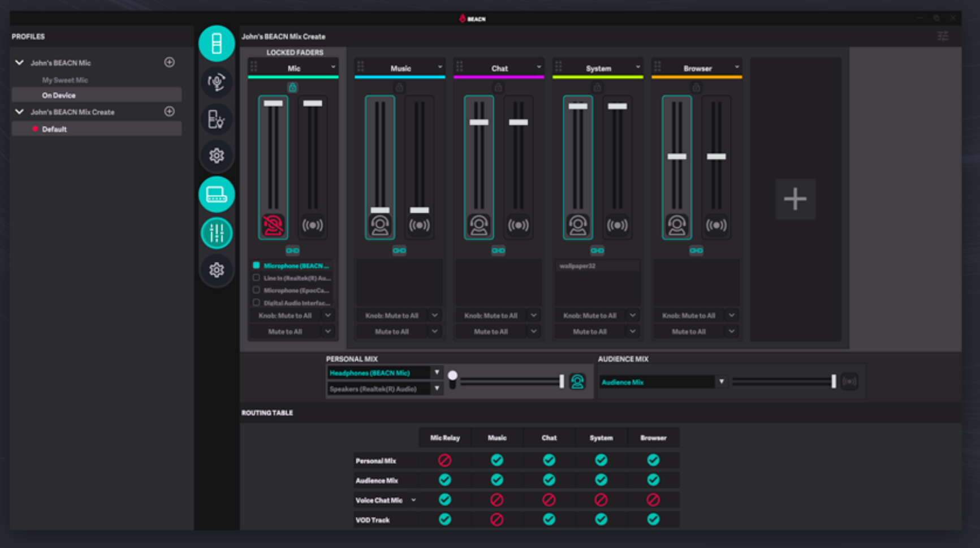
Task: Unlink the System channel faders
Action: [x=597, y=251]
